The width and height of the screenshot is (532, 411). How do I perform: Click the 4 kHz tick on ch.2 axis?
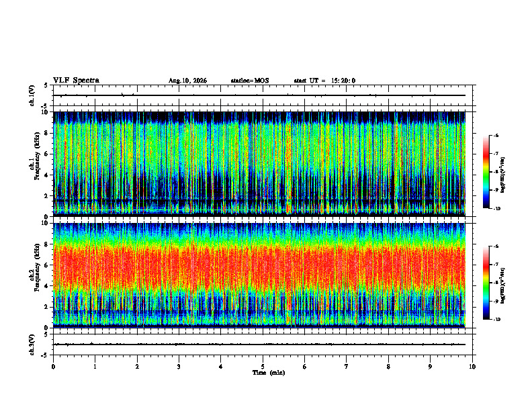pos(47,286)
